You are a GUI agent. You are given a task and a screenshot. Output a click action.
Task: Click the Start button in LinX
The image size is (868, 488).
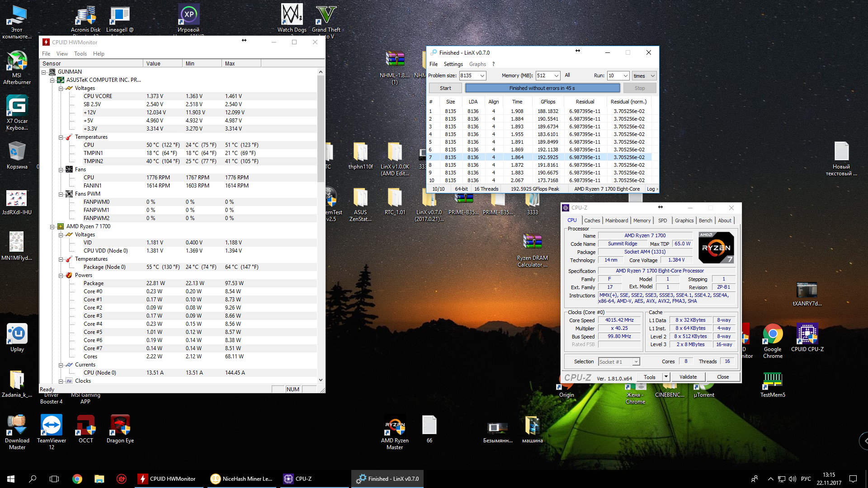pos(445,88)
